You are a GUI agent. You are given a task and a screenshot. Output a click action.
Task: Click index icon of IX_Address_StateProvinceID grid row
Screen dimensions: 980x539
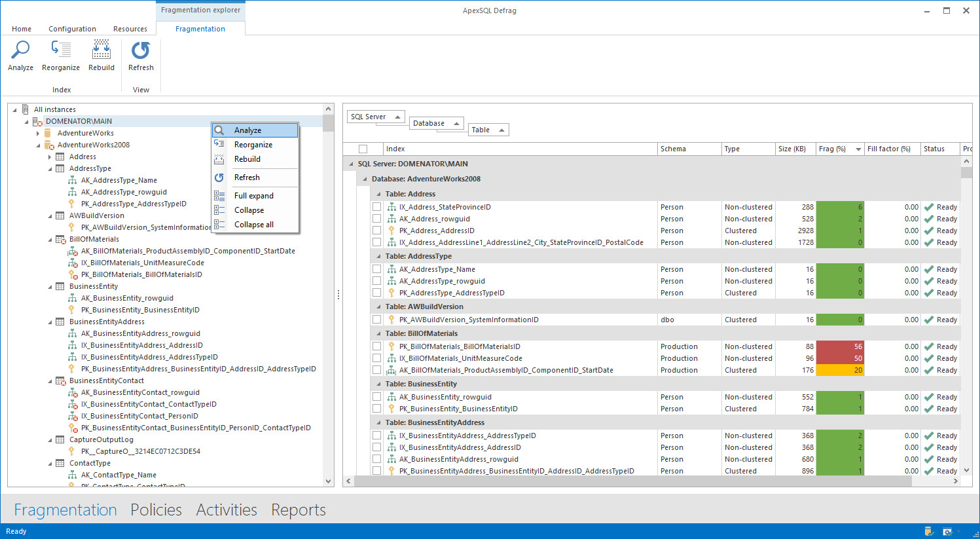[x=391, y=207]
